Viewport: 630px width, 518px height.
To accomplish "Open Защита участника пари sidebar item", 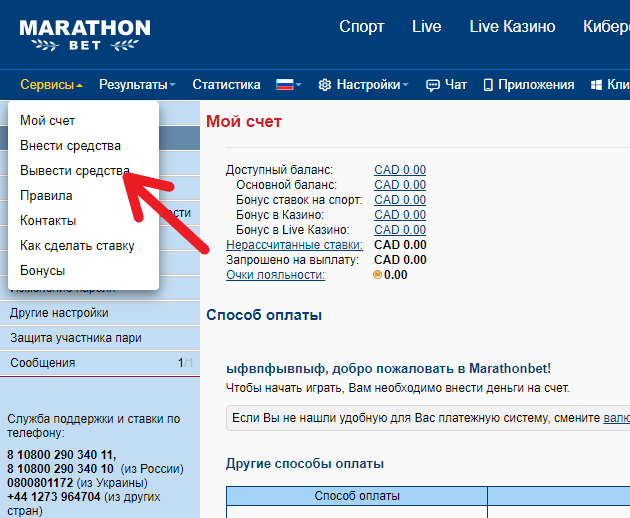I will [100, 338].
